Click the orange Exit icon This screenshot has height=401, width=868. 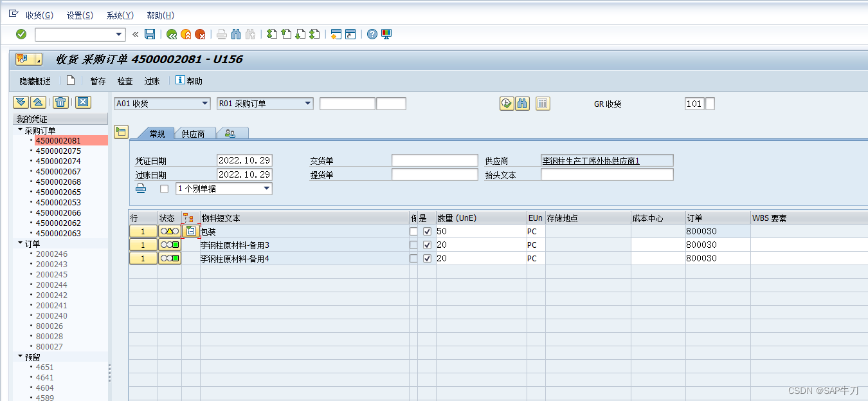(x=186, y=34)
